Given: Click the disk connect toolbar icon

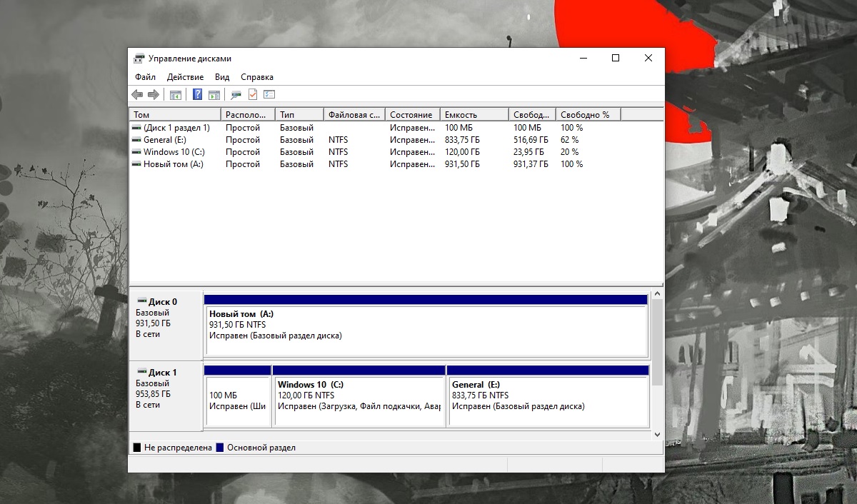Looking at the screenshot, I should 236,95.
